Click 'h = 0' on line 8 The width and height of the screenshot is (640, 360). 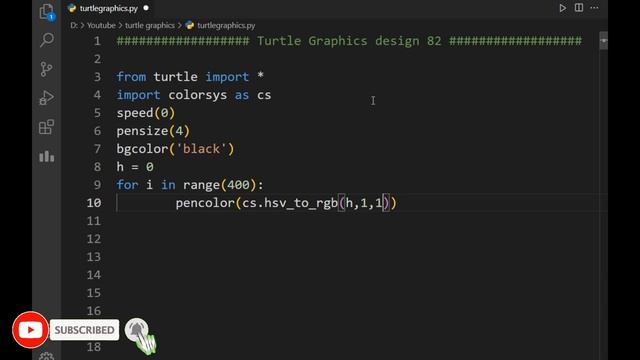click(x=135, y=167)
